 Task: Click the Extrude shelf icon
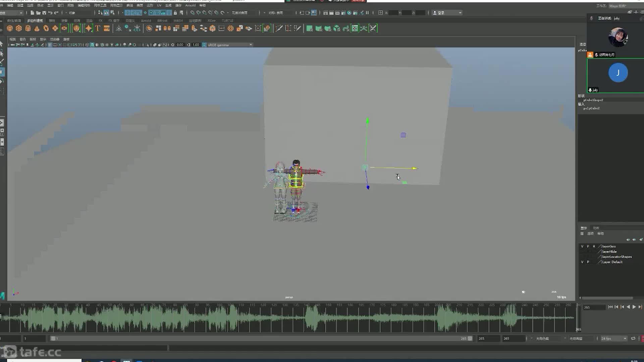pyautogui.click(x=194, y=28)
